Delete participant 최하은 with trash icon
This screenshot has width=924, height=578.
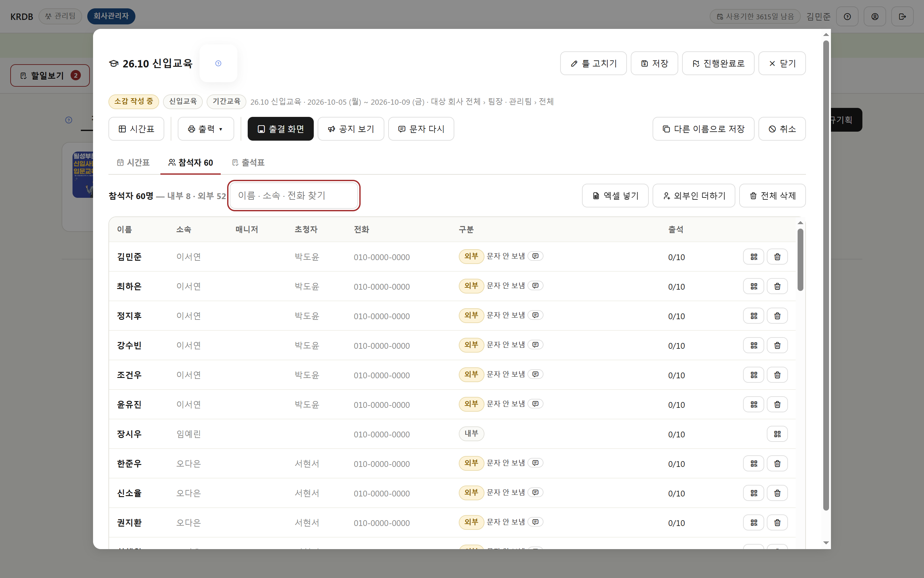pos(777,286)
